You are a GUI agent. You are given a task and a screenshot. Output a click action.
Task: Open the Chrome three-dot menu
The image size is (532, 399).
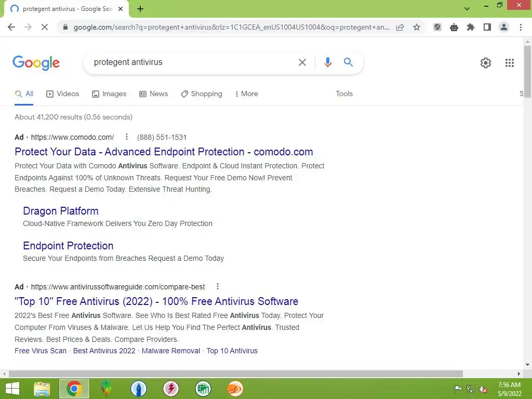(x=521, y=27)
